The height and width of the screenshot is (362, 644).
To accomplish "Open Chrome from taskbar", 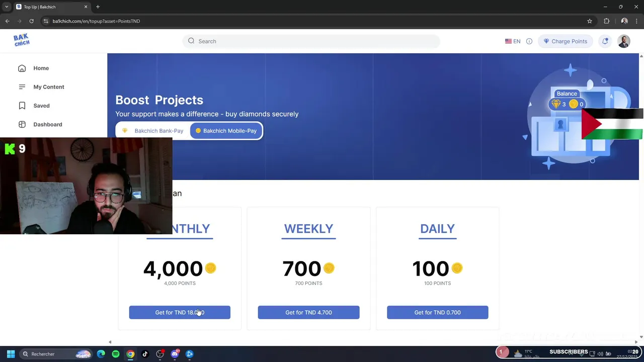I will (x=130, y=354).
